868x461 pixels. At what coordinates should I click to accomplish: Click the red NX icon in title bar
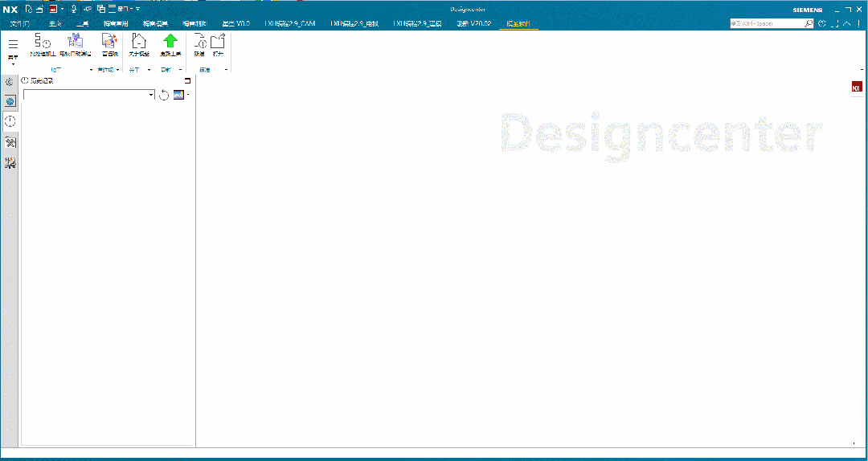pyautogui.click(x=53, y=9)
